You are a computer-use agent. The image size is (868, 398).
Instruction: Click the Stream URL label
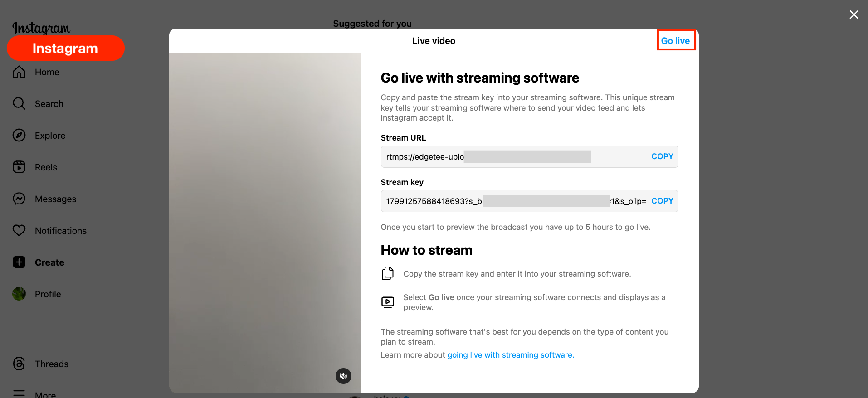coord(403,138)
